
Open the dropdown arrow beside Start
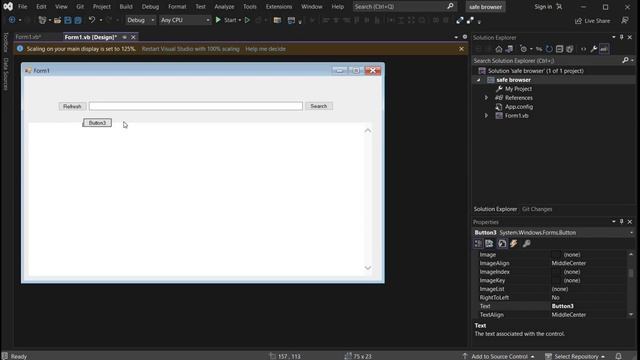point(240,20)
